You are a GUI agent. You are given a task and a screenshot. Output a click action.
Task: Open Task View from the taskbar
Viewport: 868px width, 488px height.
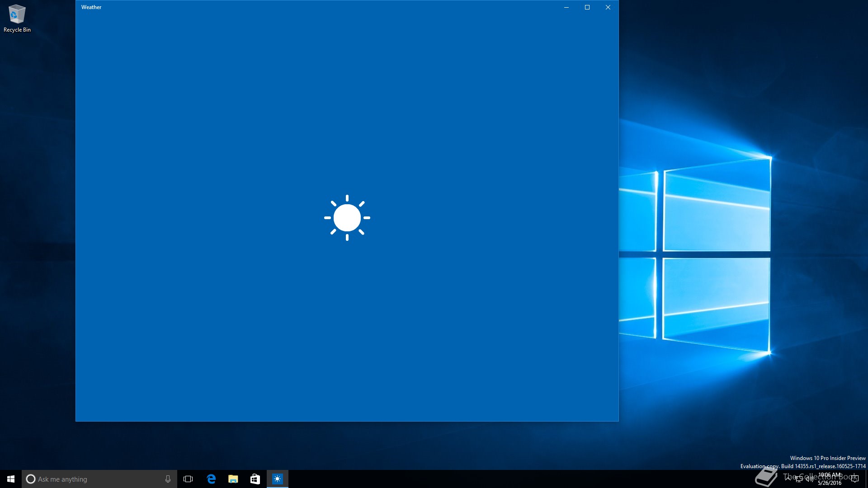coord(188,479)
